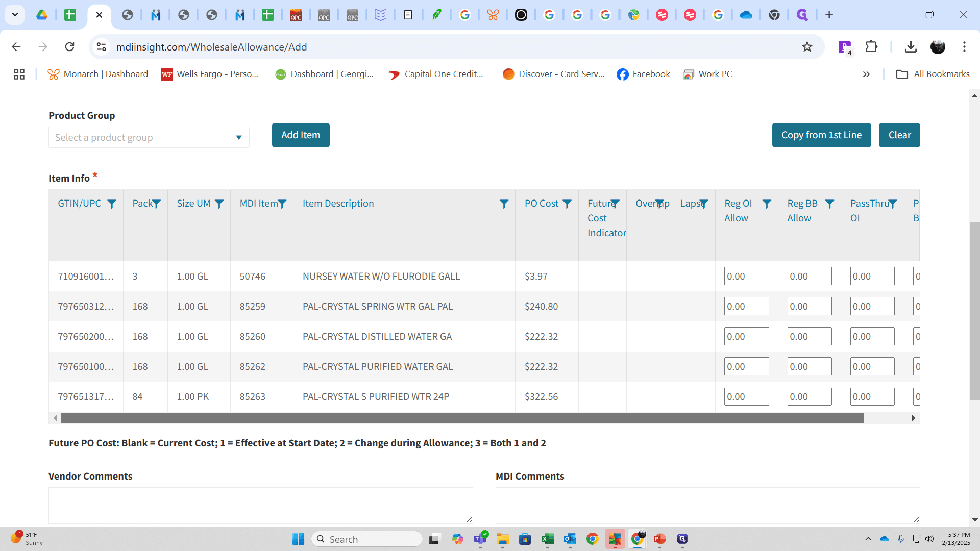
Task: Click the table's horizontal scrollbar thumb
Action: point(462,418)
